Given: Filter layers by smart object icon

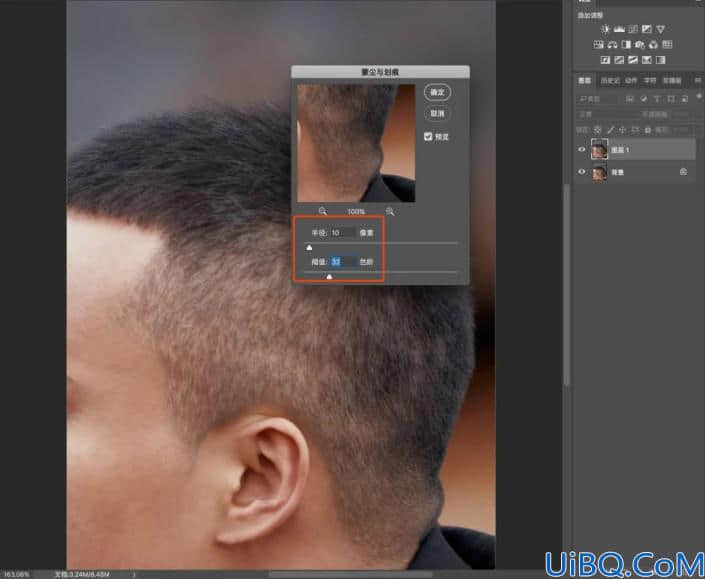Looking at the screenshot, I should click(684, 98).
